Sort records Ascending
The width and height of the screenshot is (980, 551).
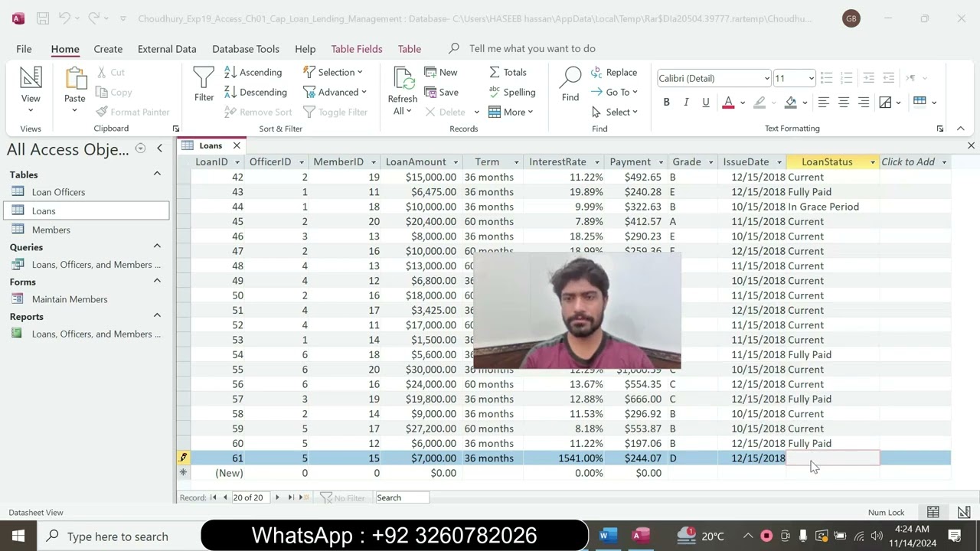pos(253,72)
